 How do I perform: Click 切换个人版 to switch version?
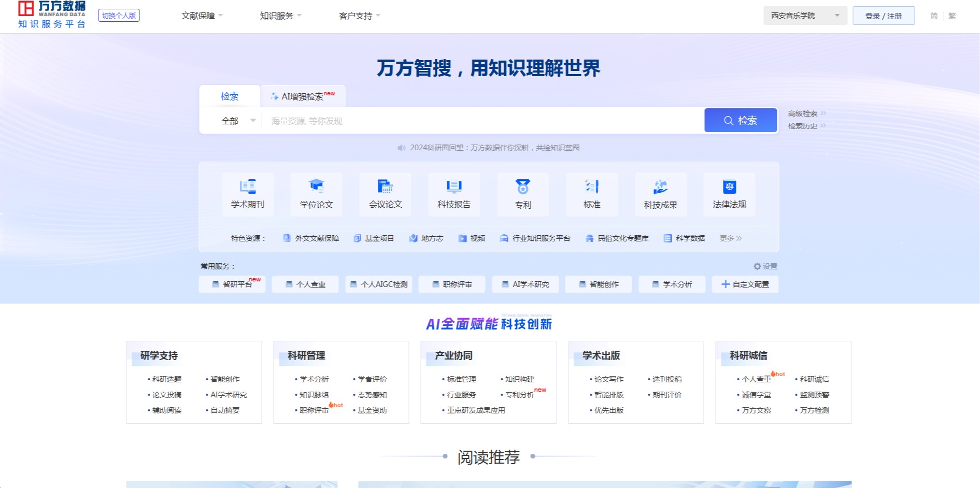tap(119, 16)
